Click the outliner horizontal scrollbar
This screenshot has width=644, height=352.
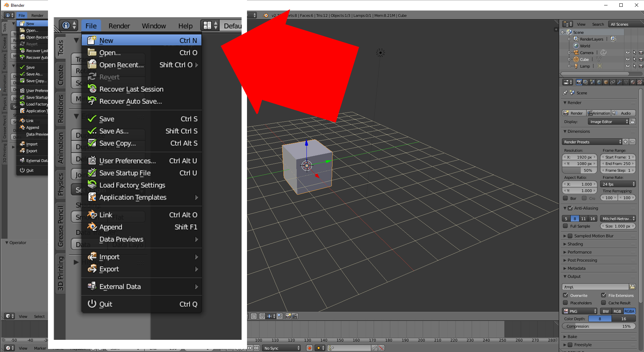tap(595, 74)
